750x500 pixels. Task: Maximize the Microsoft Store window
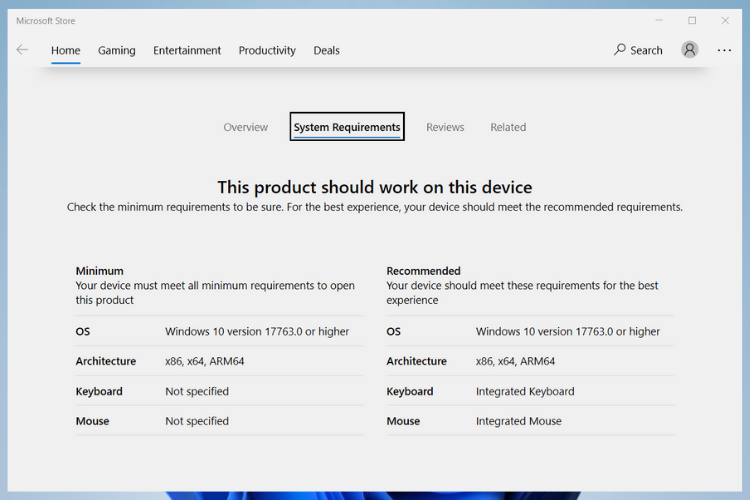point(692,20)
